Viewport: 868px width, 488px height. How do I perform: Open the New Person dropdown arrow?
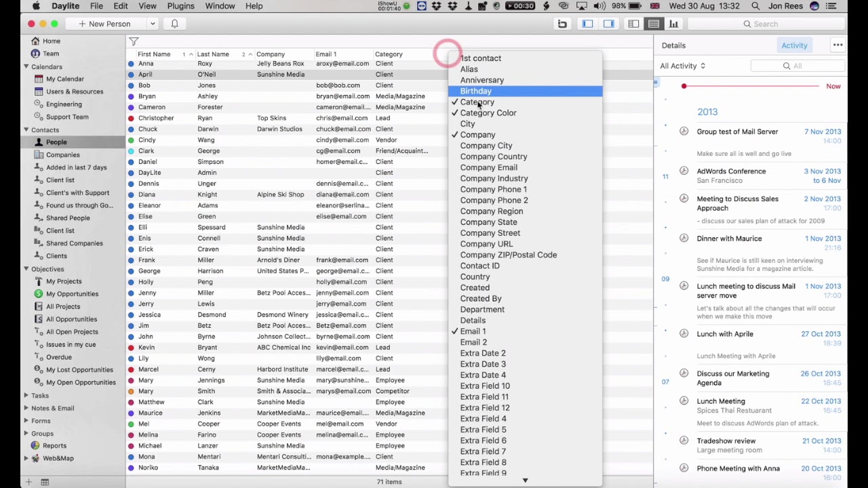153,24
